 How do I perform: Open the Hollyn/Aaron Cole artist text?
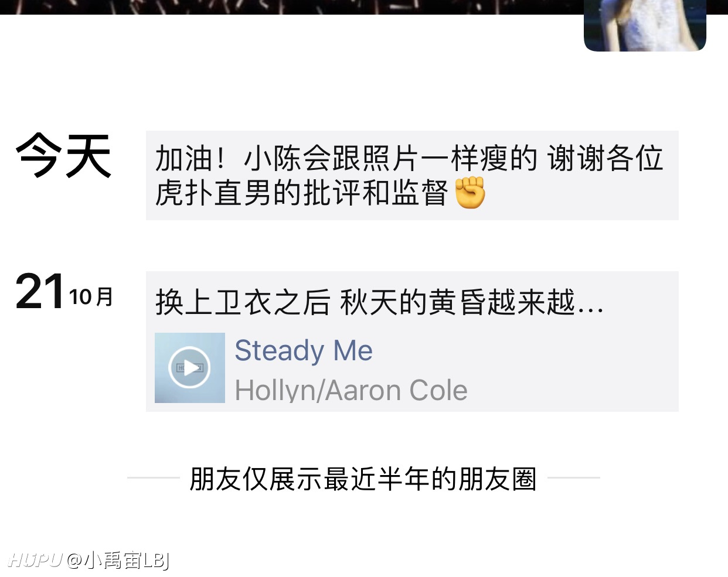(x=351, y=390)
